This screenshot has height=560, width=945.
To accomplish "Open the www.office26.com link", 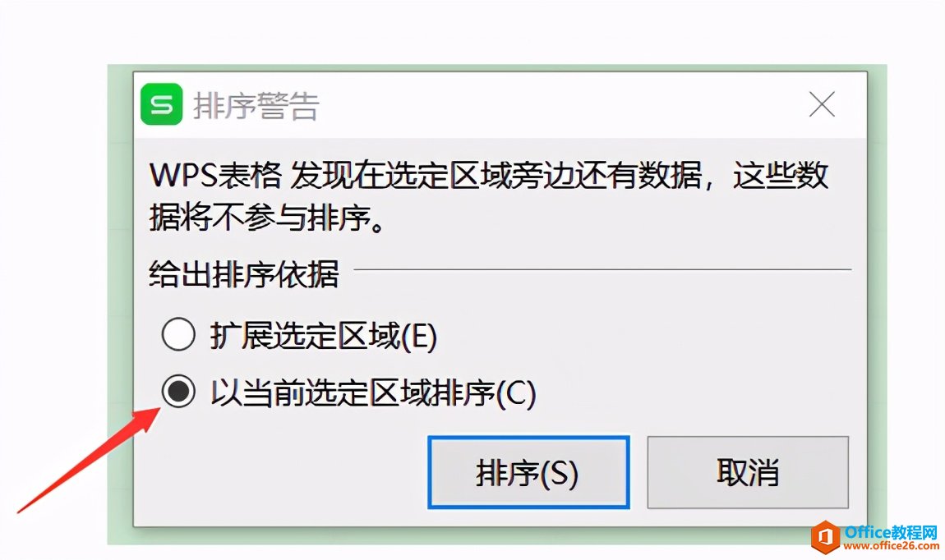I will (891, 546).
